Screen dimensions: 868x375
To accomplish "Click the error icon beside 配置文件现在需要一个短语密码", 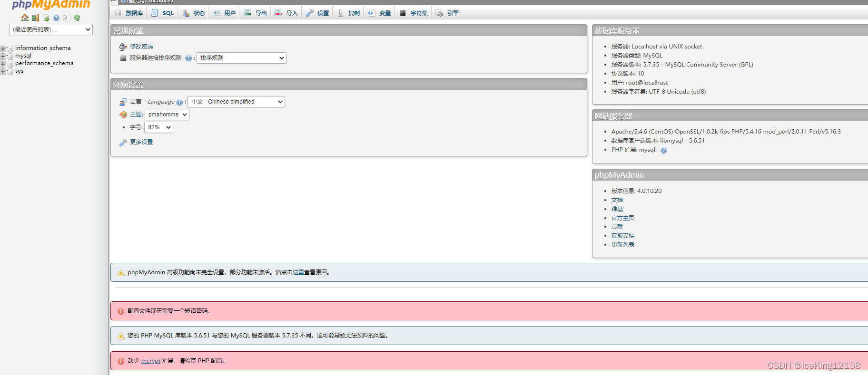I will [121, 311].
